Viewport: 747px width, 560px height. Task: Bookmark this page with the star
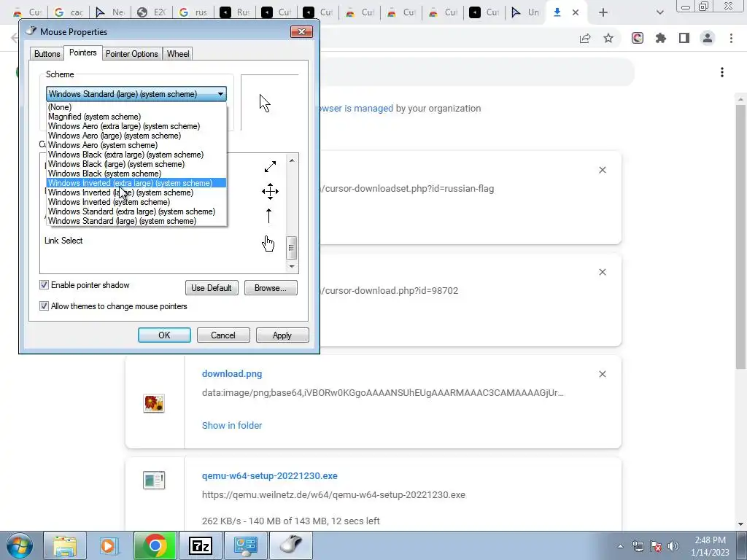point(608,38)
